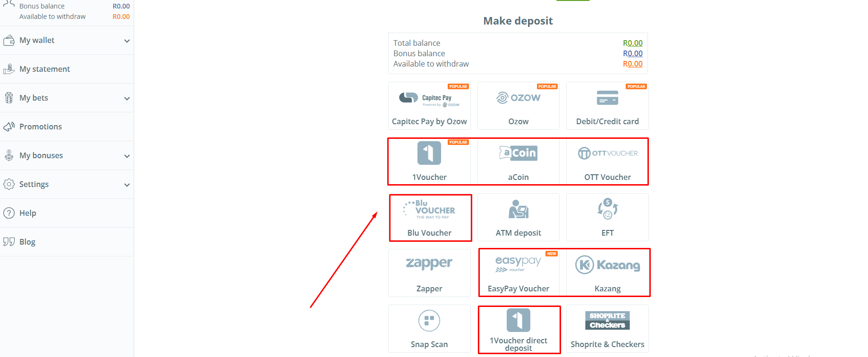Open My statement from sidebar
868x357 pixels.
[44, 69]
